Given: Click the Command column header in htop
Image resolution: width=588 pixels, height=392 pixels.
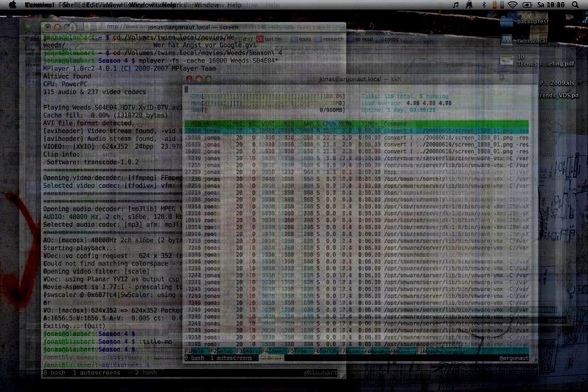Looking at the screenshot, I should click(395, 124).
